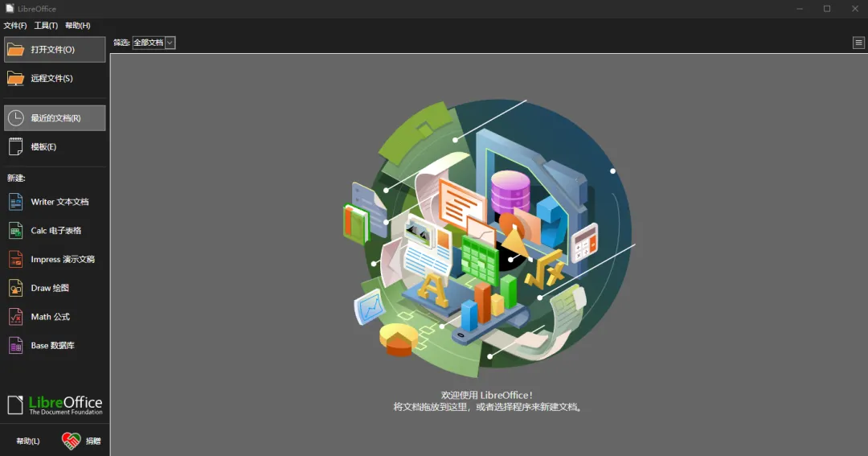Click the donate heart icon

[x=71, y=441]
